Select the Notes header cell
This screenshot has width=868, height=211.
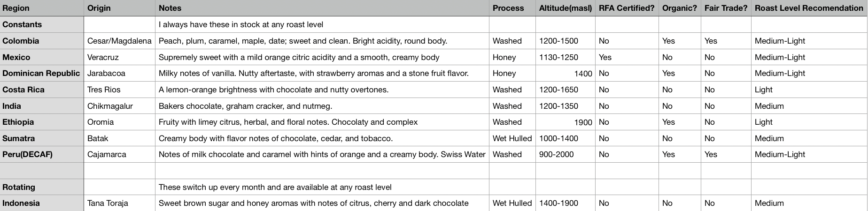[322, 8]
